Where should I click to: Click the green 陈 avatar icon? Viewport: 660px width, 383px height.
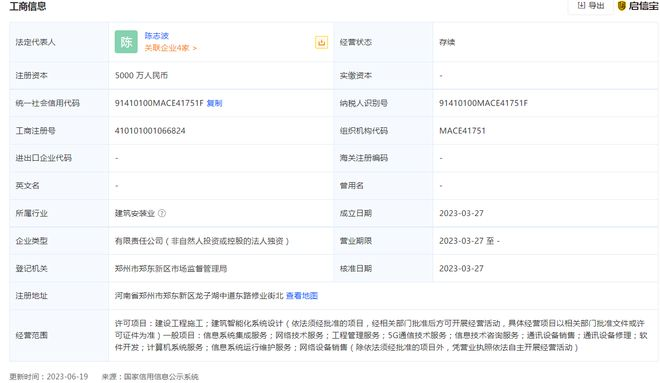point(126,42)
